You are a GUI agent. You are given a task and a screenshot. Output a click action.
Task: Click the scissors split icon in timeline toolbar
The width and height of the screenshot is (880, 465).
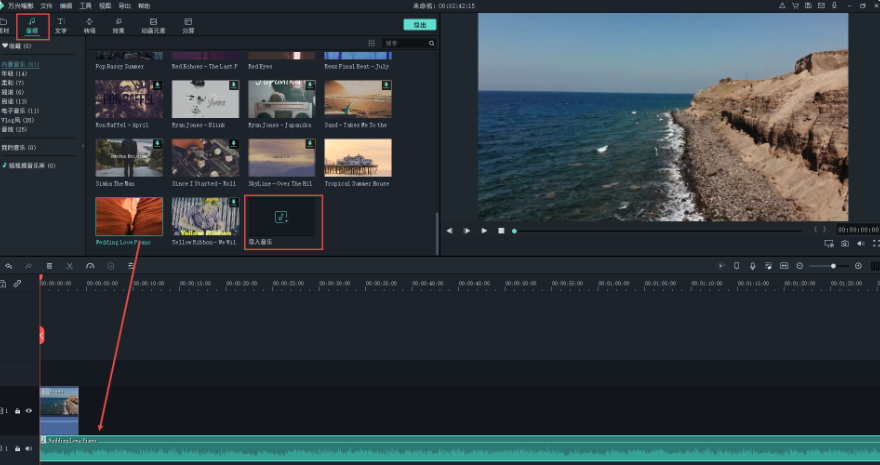point(69,266)
